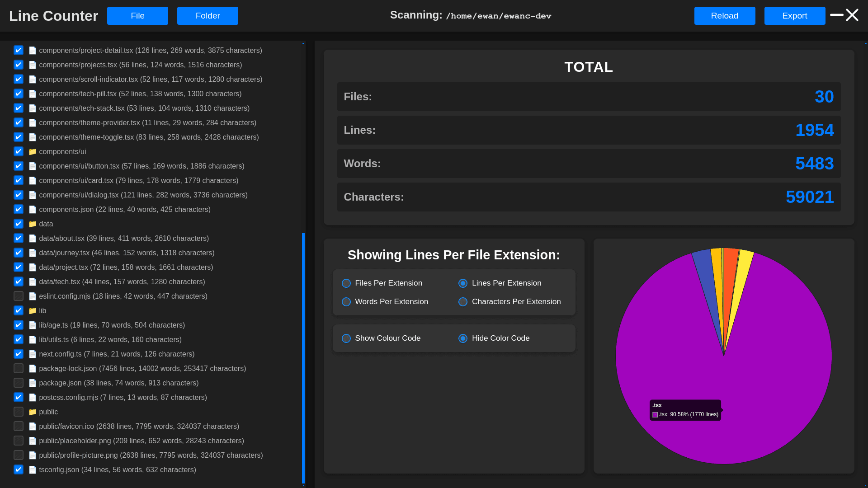Select Words Per Extension radio option

coord(346,302)
